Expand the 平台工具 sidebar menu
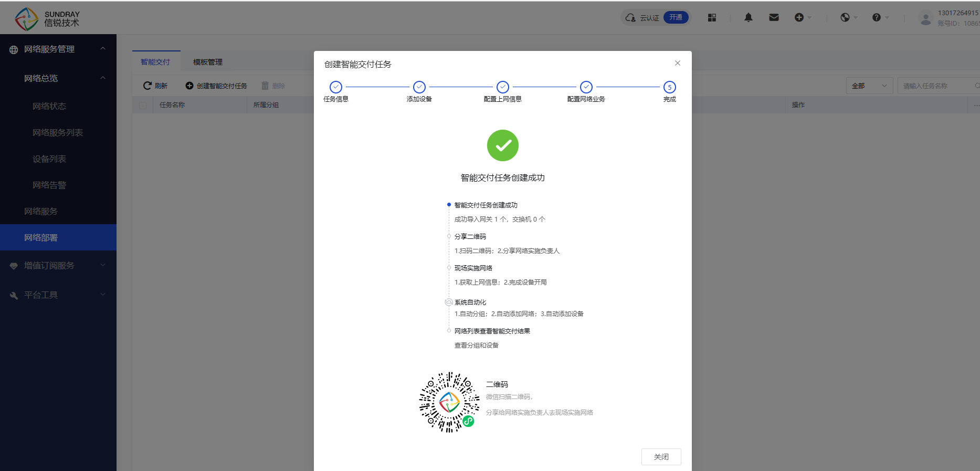 point(58,295)
